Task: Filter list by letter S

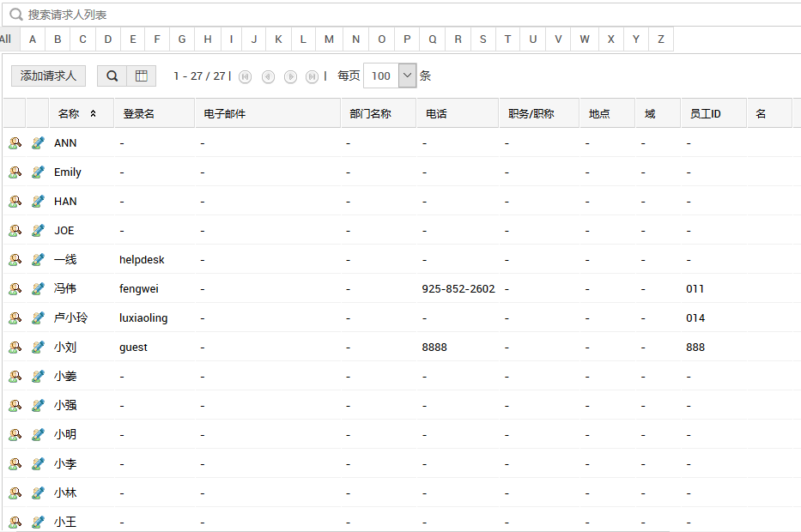Action: pos(482,39)
